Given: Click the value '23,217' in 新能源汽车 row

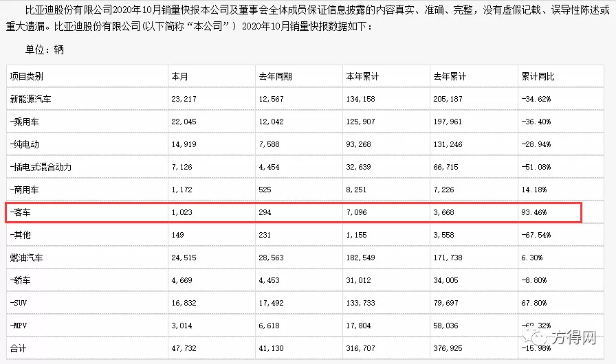Looking at the screenshot, I should point(184,99).
